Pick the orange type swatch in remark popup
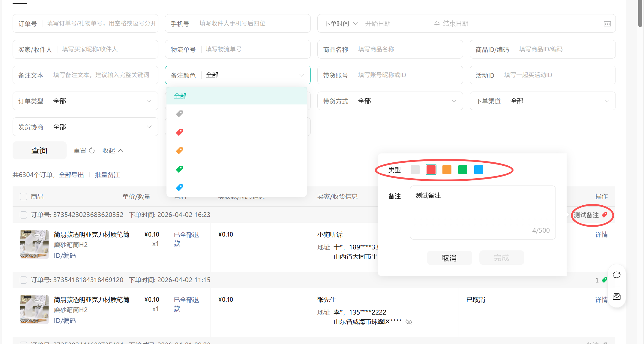Screen dimensions: 644x344 coord(447,170)
